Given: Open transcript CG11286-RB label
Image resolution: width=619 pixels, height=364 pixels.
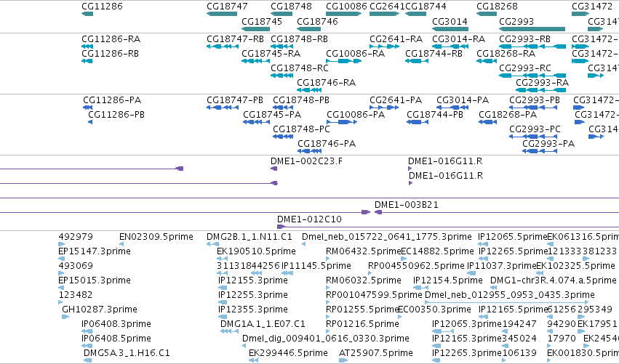Looking at the screenshot, I should (x=110, y=53).
